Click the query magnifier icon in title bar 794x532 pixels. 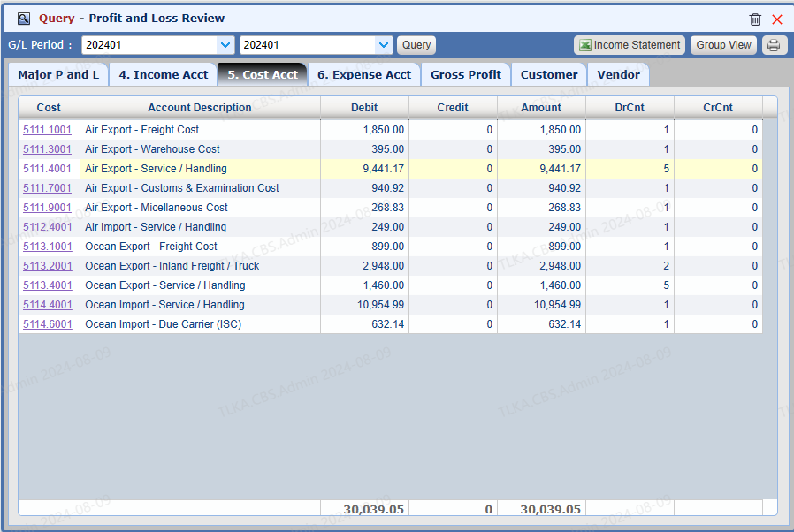click(x=23, y=19)
